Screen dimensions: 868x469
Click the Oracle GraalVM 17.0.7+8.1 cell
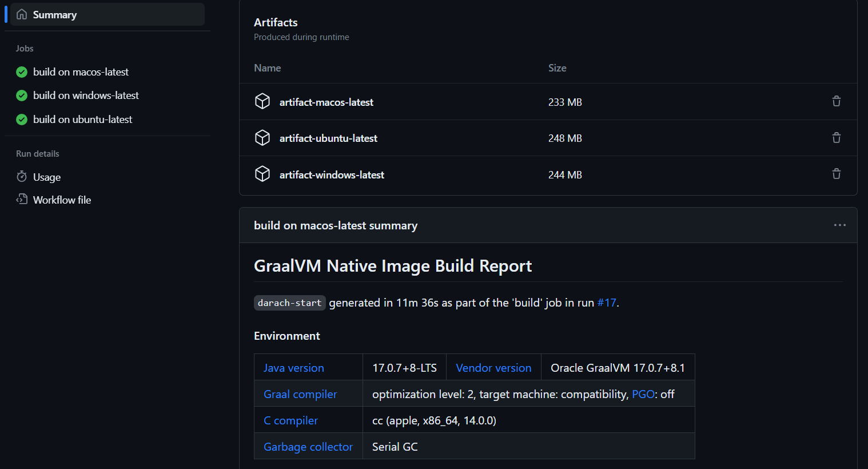click(618, 368)
